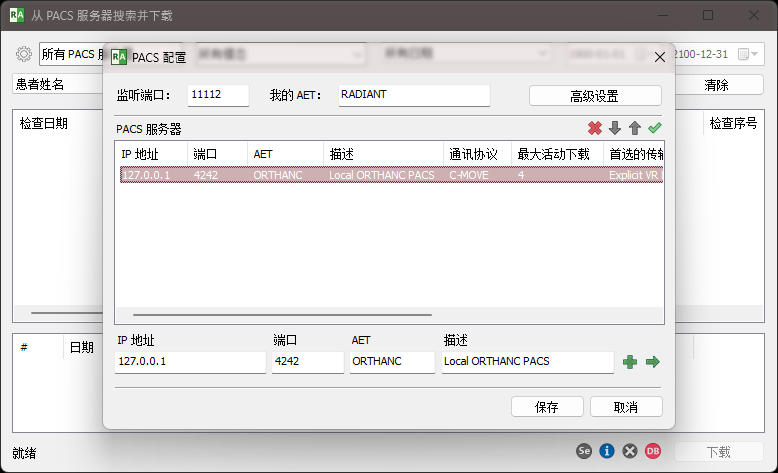The image size is (778, 473).
Task: Open the 所有 PACS server dropdown
Action: (72, 54)
